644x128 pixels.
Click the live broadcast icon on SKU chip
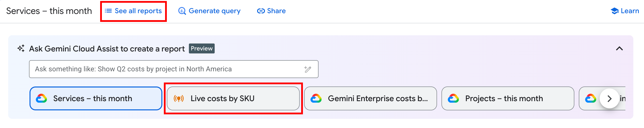(x=178, y=98)
